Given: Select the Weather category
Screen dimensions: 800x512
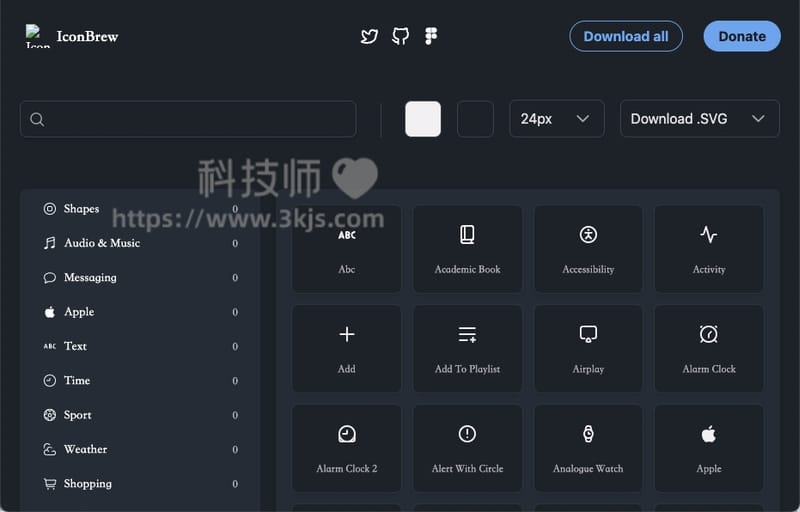Looking at the screenshot, I should coord(141,449).
